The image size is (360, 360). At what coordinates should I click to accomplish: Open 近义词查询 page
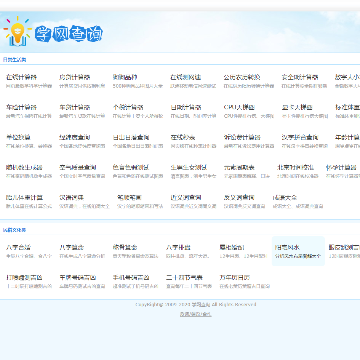pyautogui.click(x=186, y=198)
